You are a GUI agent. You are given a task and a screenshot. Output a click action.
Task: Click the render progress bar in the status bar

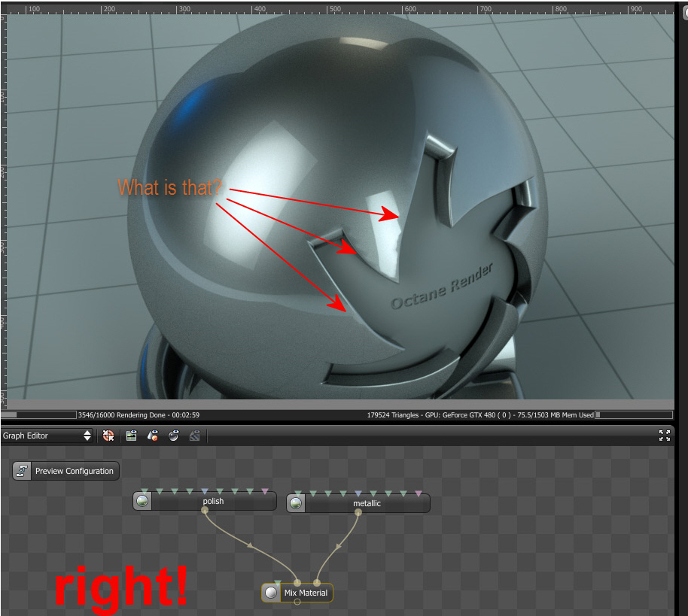(x=38, y=414)
